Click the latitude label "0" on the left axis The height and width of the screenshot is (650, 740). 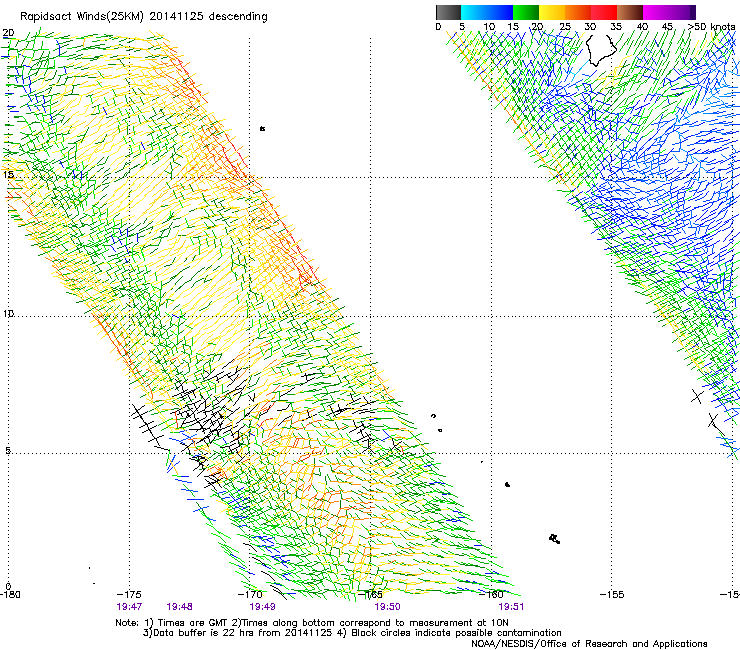coord(8,586)
